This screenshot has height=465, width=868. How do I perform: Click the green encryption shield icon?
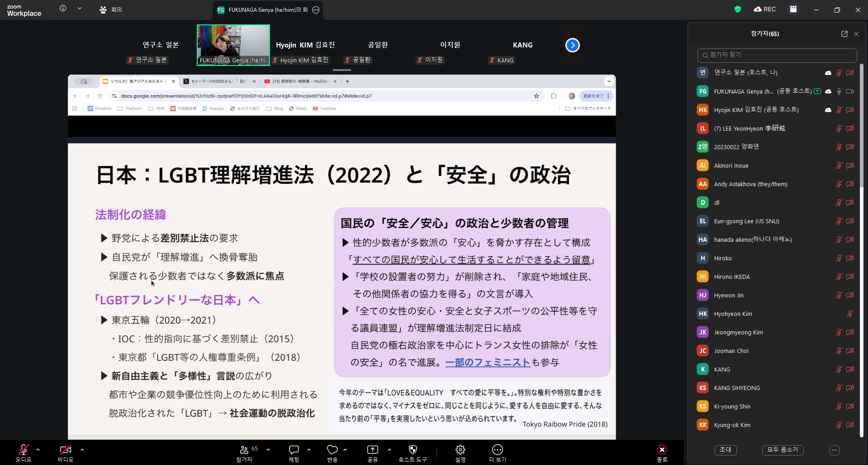click(738, 9)
